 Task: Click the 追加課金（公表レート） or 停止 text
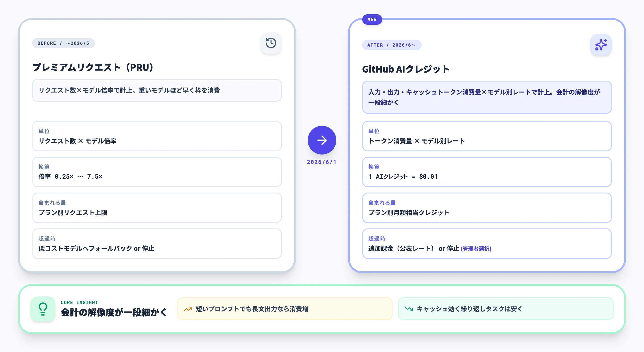click(413, 248)
